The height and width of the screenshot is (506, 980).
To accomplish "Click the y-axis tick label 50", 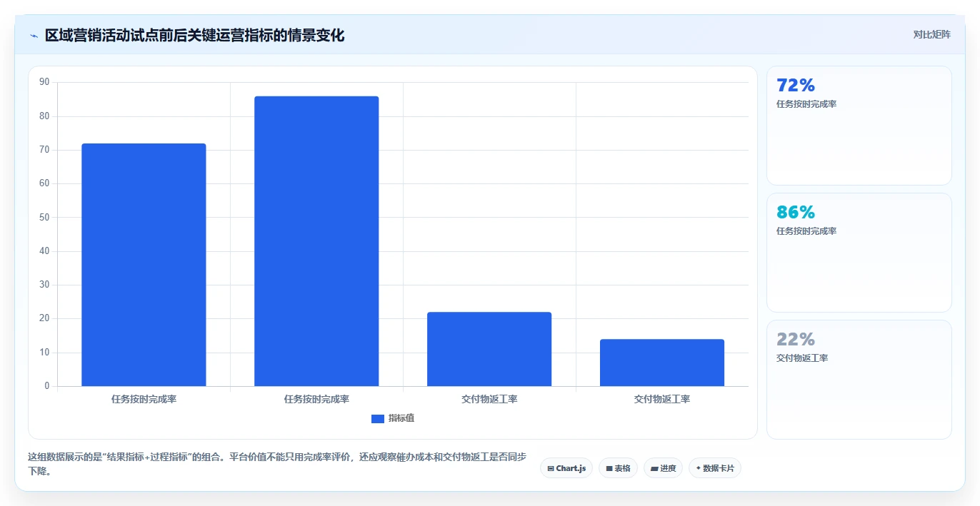I will click(44, 217).
